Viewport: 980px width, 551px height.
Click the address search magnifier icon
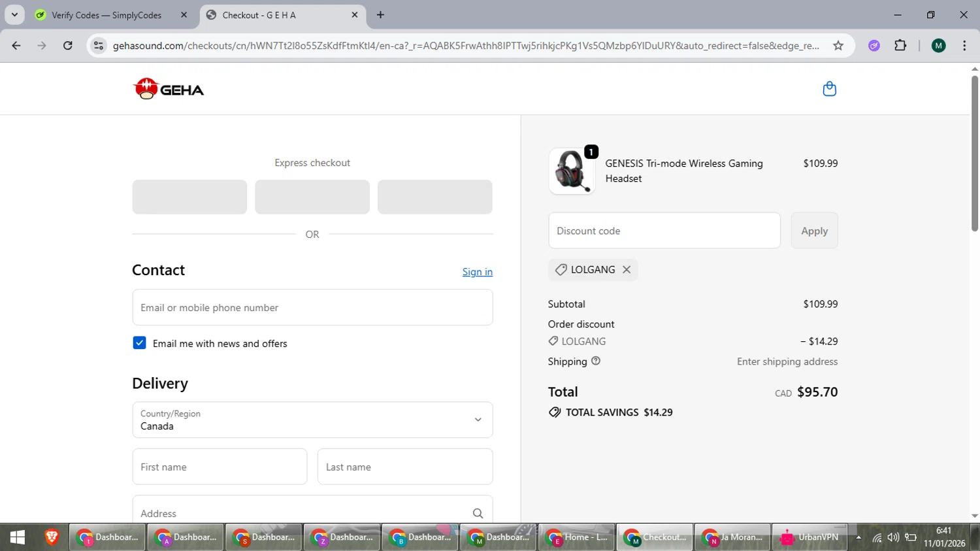pyautogui.click(x=478, y=514)
